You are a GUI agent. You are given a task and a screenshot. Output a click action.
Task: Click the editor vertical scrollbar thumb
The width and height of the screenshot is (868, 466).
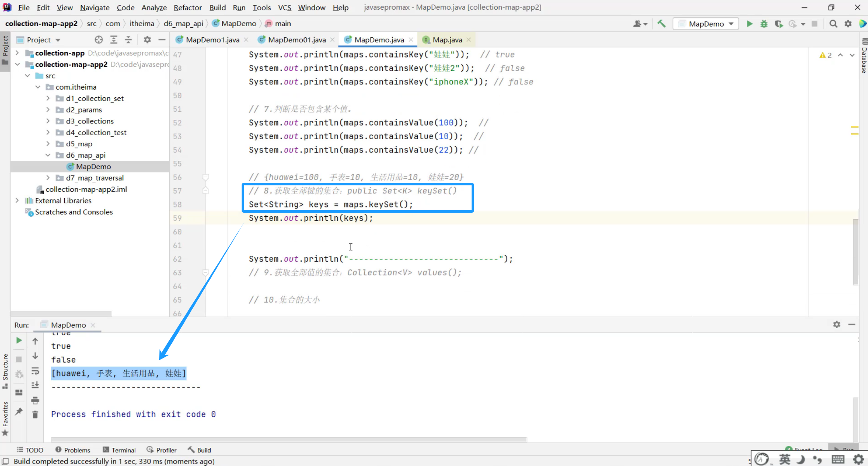tap(855, 251)
